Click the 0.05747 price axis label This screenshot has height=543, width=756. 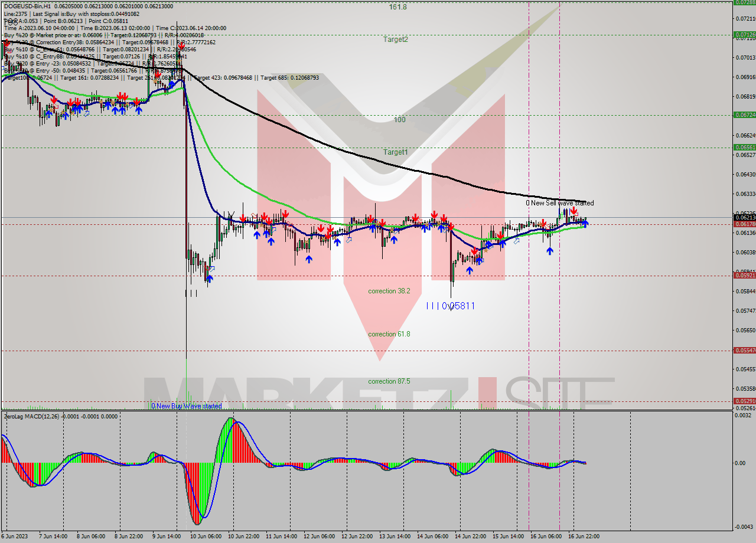tap(744, 310)
